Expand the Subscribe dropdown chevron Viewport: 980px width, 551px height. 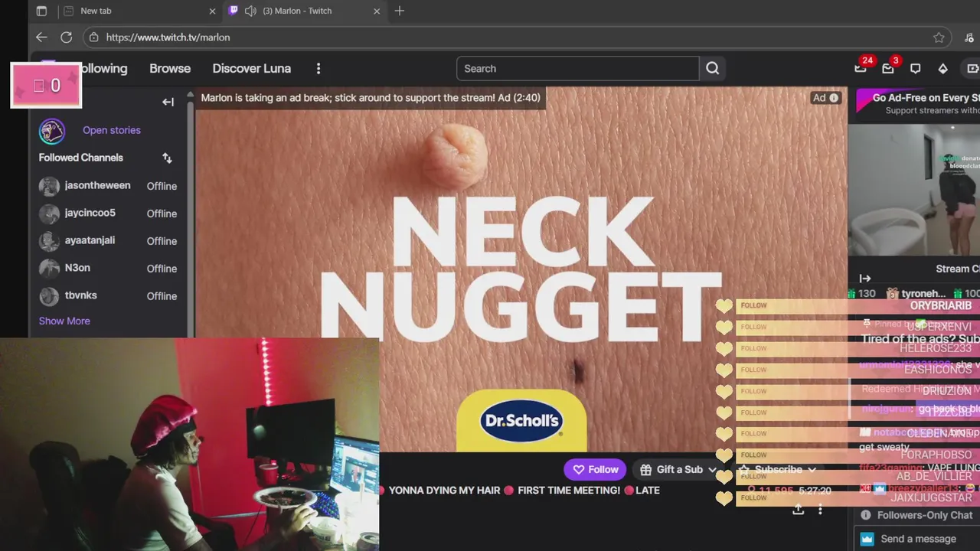812,470
